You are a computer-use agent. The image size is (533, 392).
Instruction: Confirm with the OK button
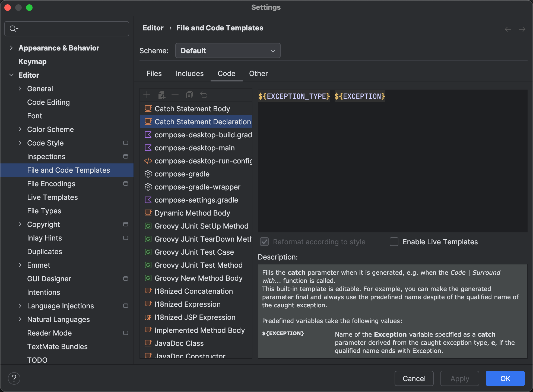point(505,378)
